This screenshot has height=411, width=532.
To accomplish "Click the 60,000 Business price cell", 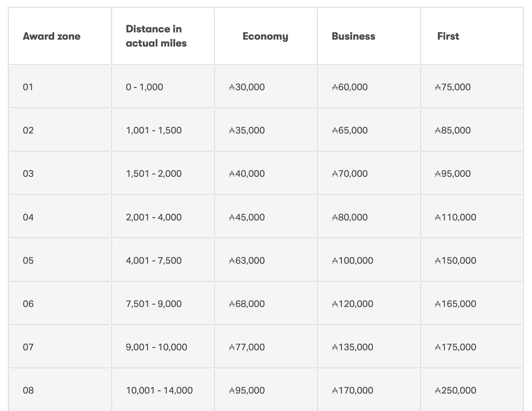I will (x=350, y=87).
